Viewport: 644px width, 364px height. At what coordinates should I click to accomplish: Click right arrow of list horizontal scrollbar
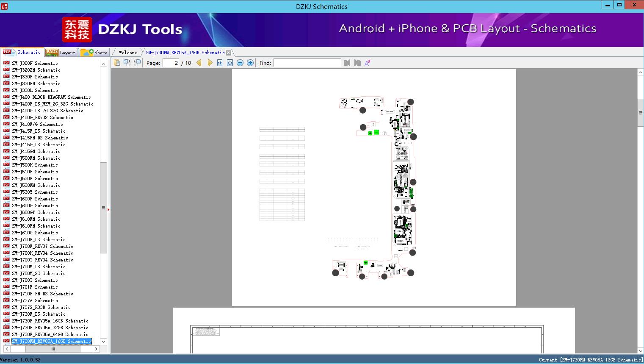96,349
